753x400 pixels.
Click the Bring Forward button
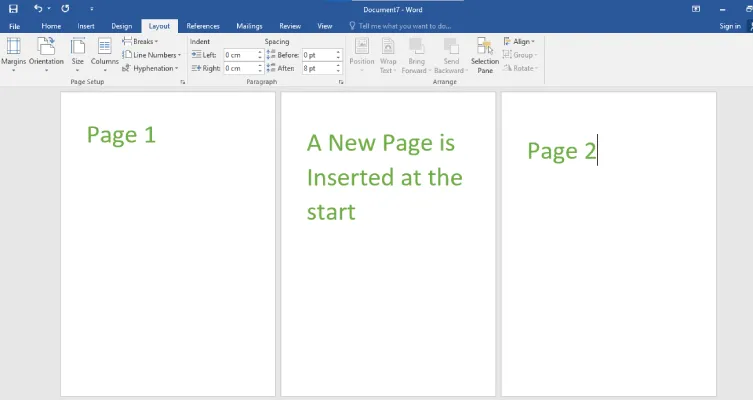click(416, 55)
